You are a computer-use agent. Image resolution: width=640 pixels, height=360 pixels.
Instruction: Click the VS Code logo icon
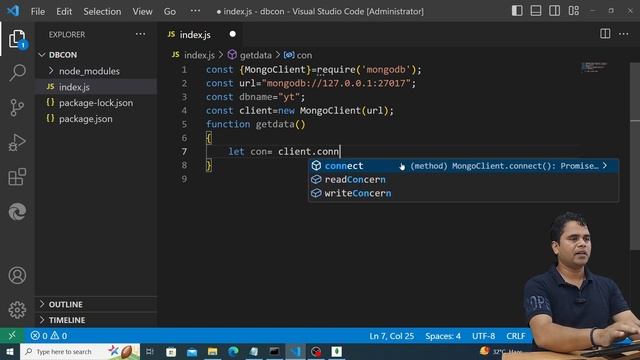(x=13, y=11)
